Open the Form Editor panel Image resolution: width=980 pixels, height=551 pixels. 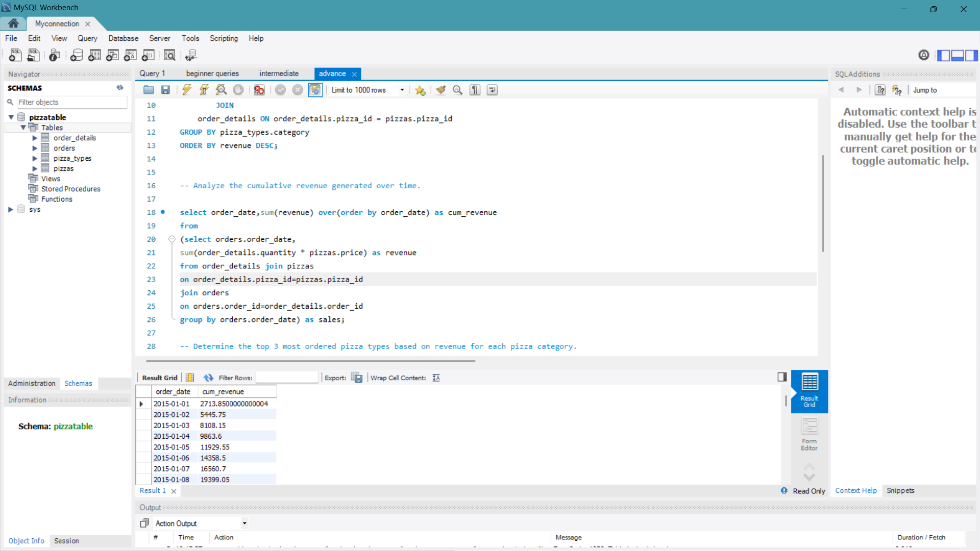point(809,435)
